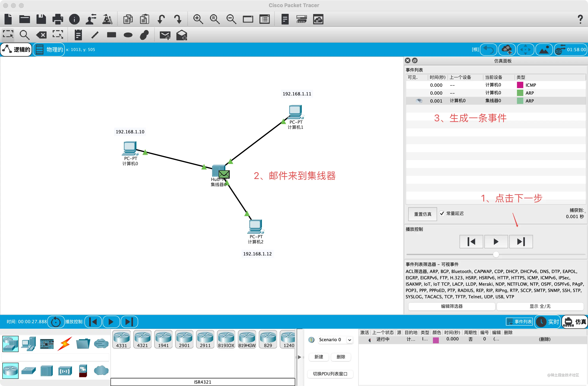Click the Reset Simulation button

(422, 214)
